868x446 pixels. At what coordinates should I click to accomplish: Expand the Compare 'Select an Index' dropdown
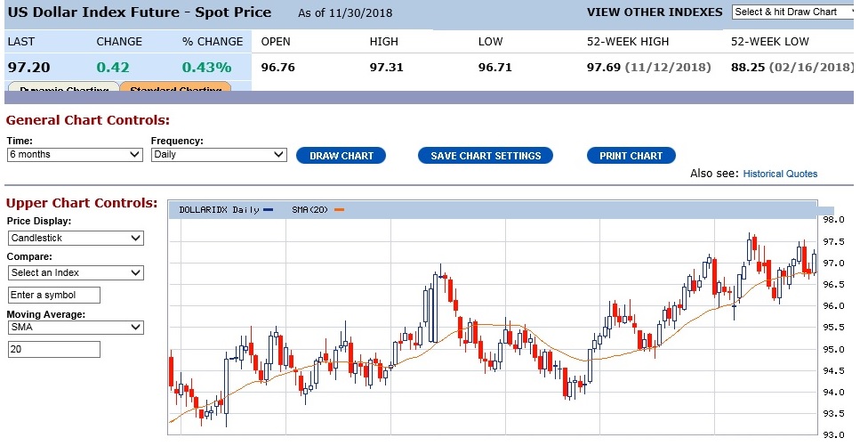tap(75, 272)
